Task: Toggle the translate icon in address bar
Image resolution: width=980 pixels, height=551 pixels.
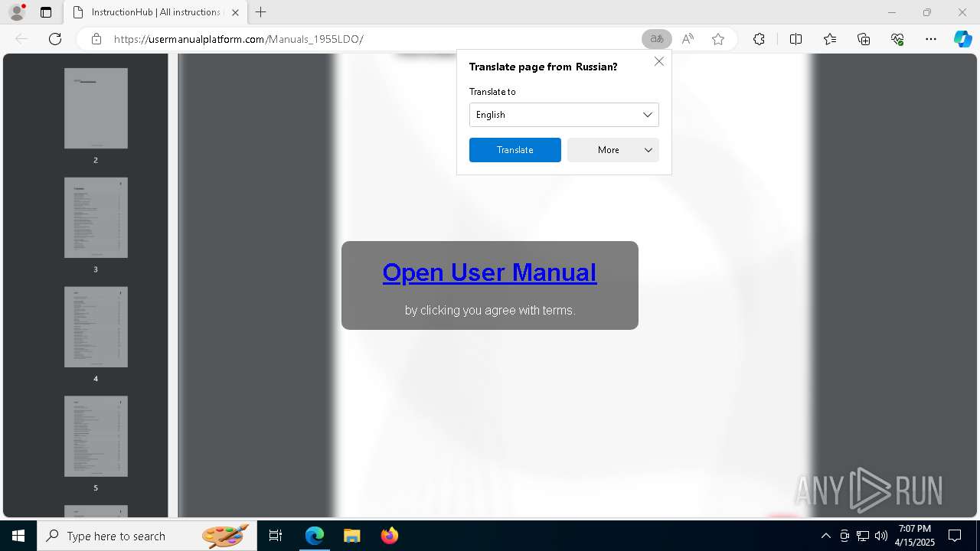Action: tap(657, 39)
